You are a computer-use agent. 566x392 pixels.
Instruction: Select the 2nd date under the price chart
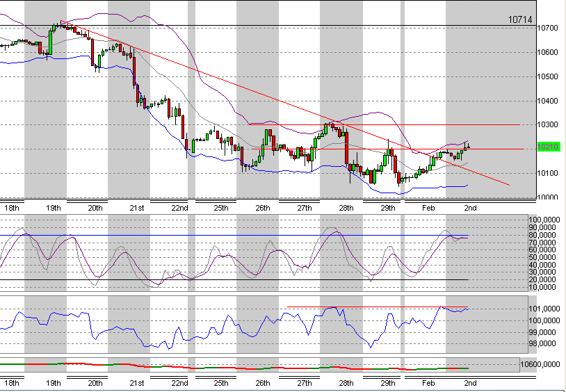point(470,209)
